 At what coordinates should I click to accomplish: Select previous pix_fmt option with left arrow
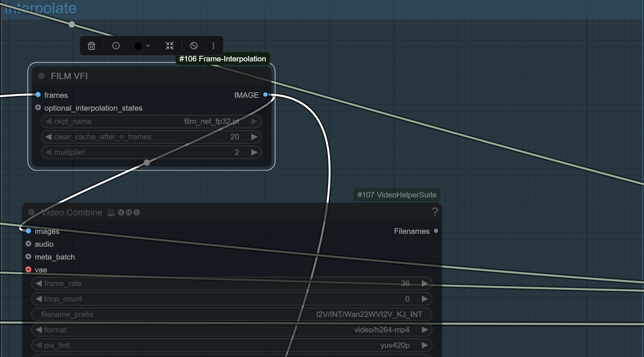tap(39, 345)
